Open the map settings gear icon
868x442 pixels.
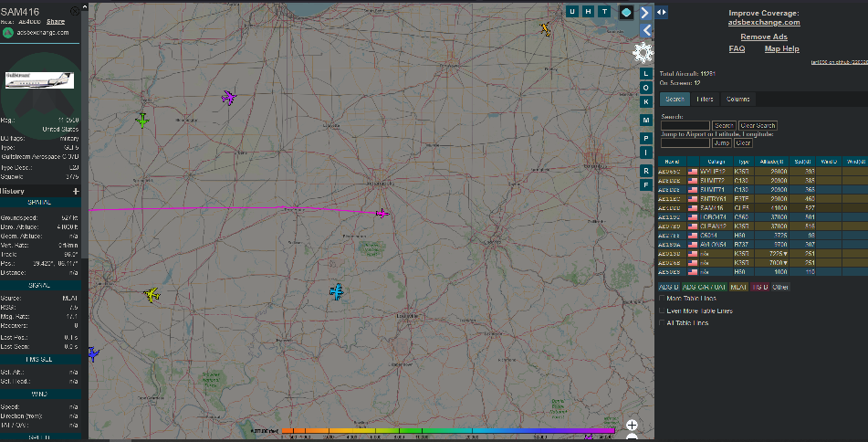(x=643, y=53)
